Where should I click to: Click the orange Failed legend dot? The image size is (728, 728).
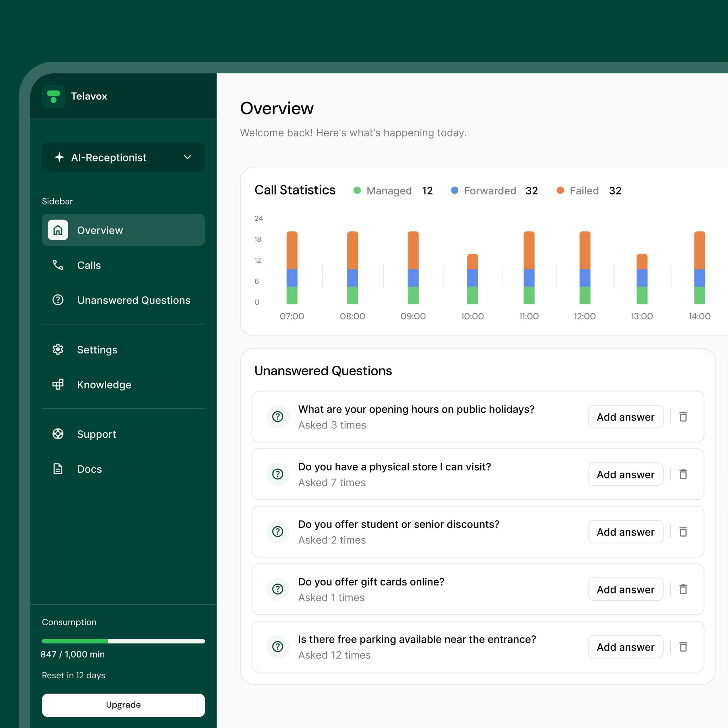click(x=560, y=191)
